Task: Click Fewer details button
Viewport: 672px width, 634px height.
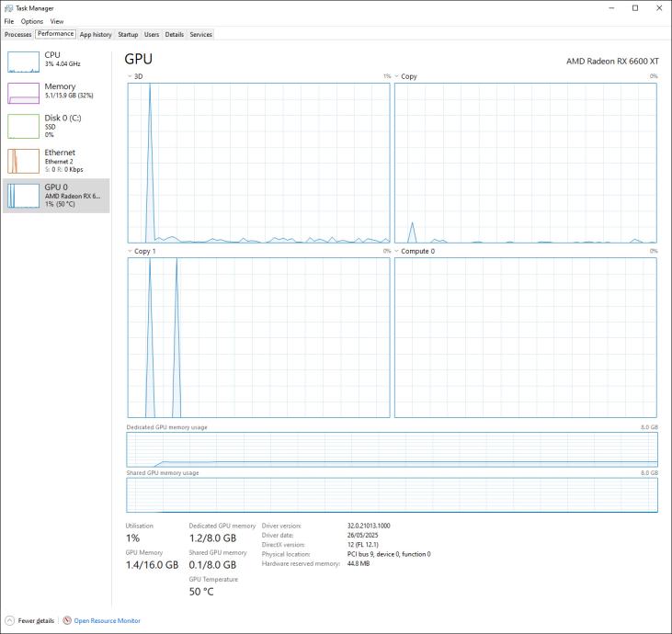Action: tap(29, 620)
